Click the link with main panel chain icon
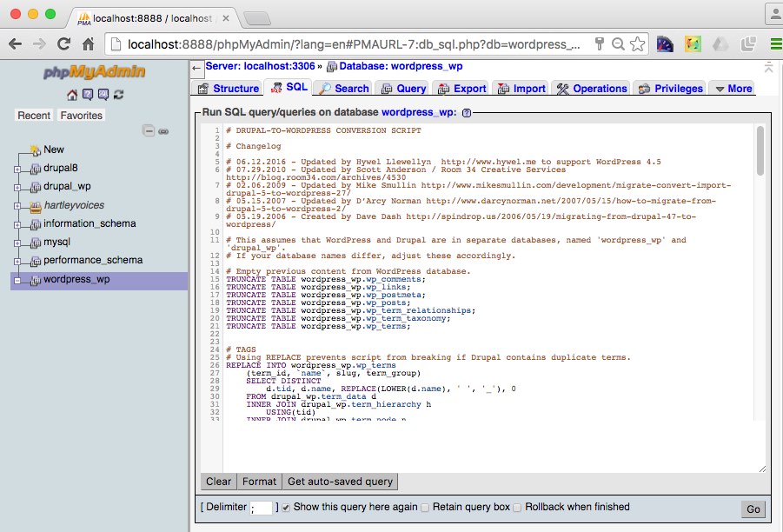This screenshot has height=532, width=783. [163, 131]
